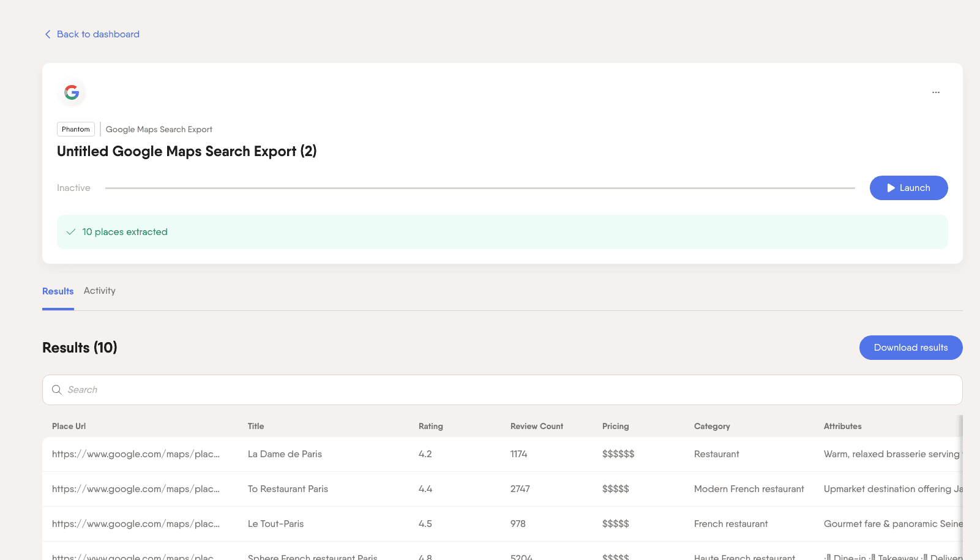Click review count 978
The image size is (980, 560).
pyautogui.click(x=518, y=524)
